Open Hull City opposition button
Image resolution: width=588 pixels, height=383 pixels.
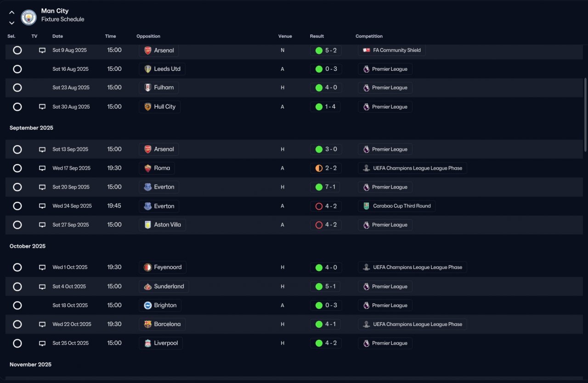pos(160,107)
